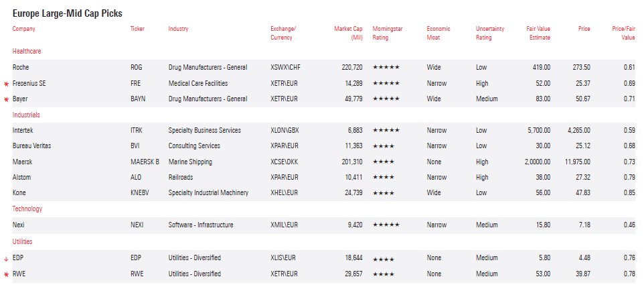The image size is (644, 287).
Task: Select the Healthcare sector heading
Action: click(x=27, y=51)
